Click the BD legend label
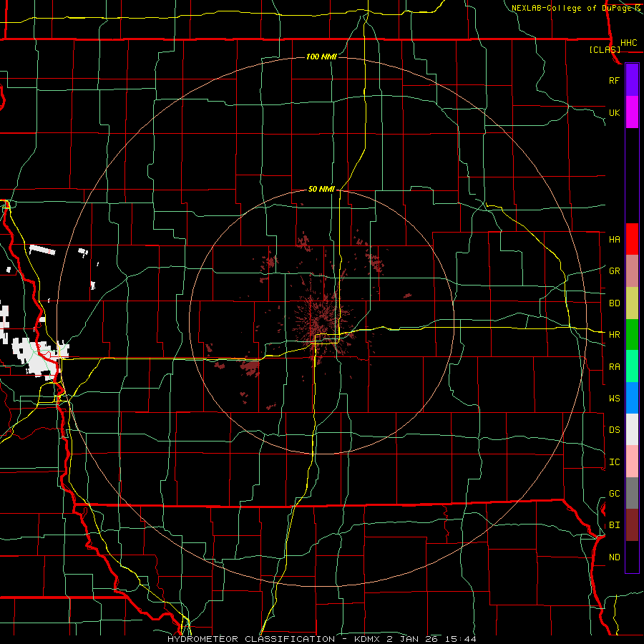644x644 pixels. [614, 303]
